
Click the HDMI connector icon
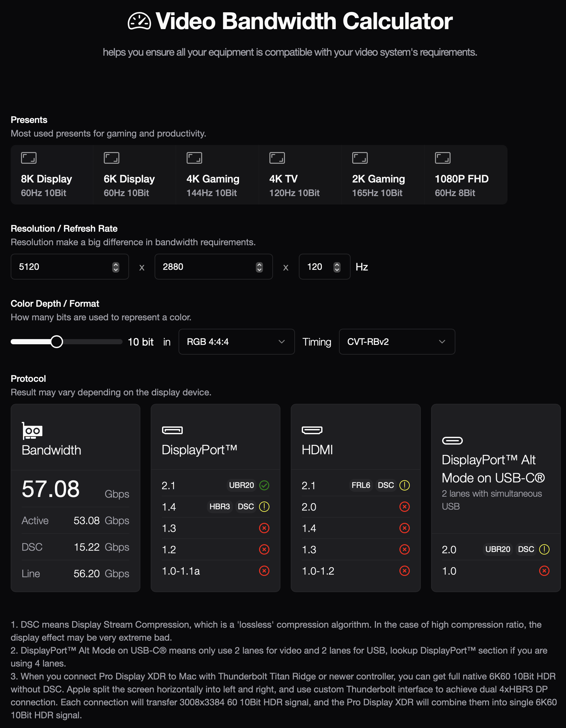coord(312,430)
